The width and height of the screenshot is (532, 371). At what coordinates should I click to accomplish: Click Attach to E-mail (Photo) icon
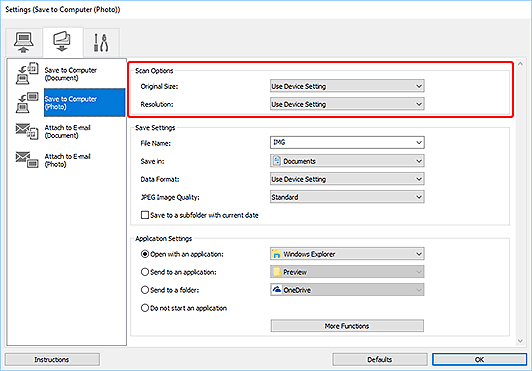[27, 160]
